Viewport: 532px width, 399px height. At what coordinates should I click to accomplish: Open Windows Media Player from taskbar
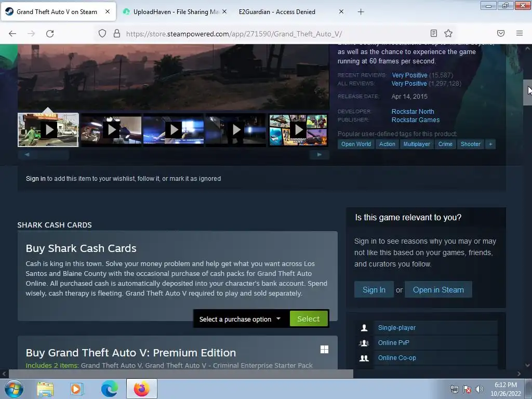76,389
